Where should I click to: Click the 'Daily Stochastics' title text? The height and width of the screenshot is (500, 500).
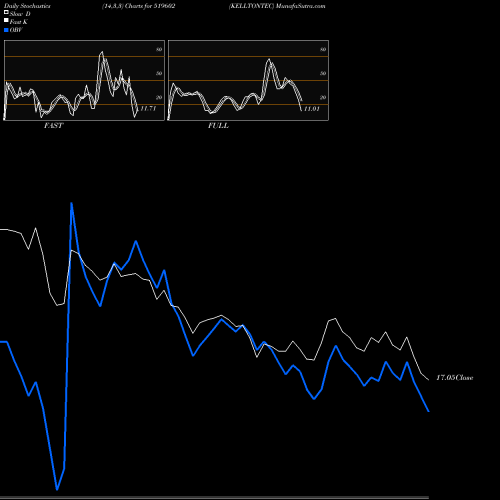pyautogui.click(x=27, y=6)
